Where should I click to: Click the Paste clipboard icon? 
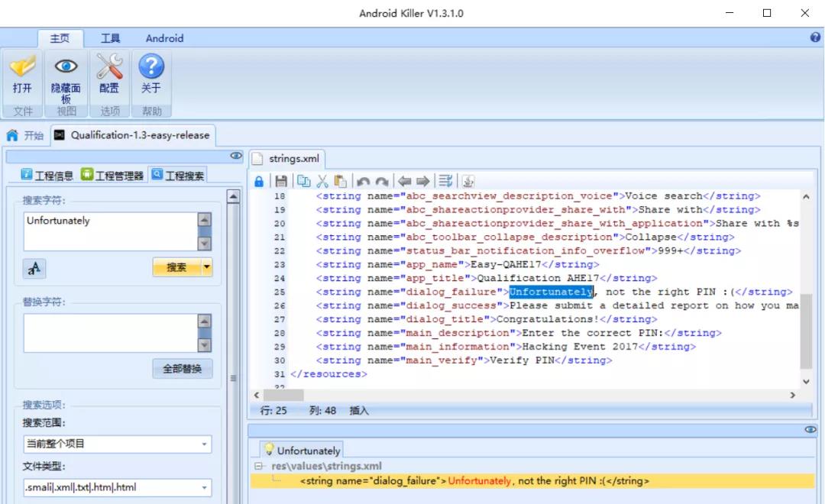coord(341,182)
